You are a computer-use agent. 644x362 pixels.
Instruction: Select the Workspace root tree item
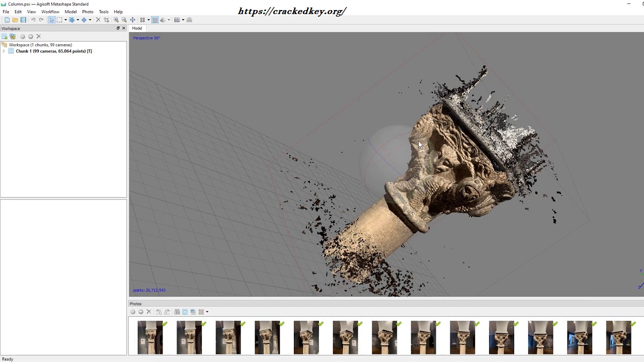(x=40, y=45)
